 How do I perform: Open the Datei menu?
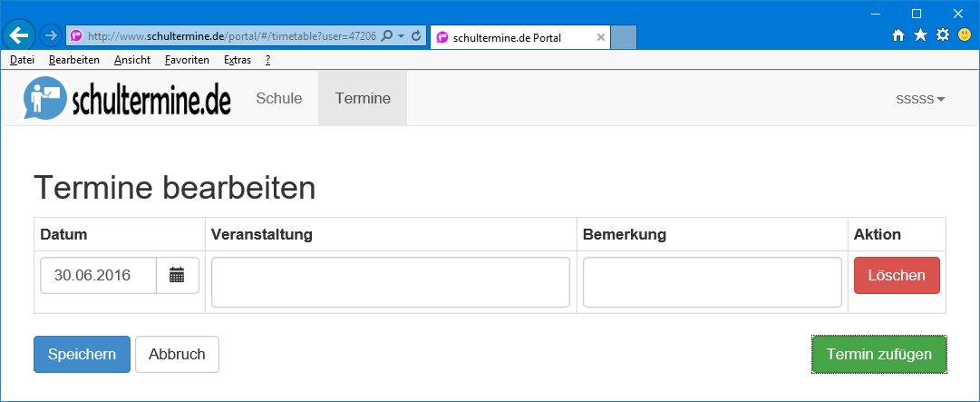tap(22, 60)
